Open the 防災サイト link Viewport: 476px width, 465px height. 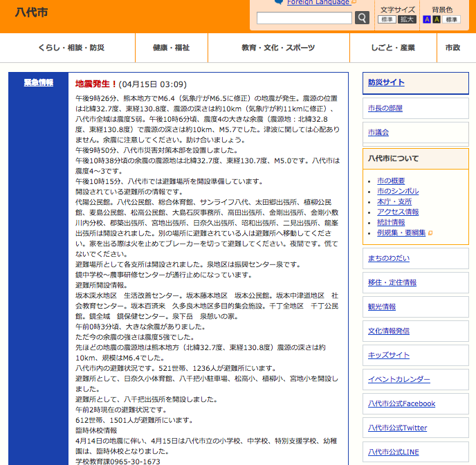coord(386,82)
